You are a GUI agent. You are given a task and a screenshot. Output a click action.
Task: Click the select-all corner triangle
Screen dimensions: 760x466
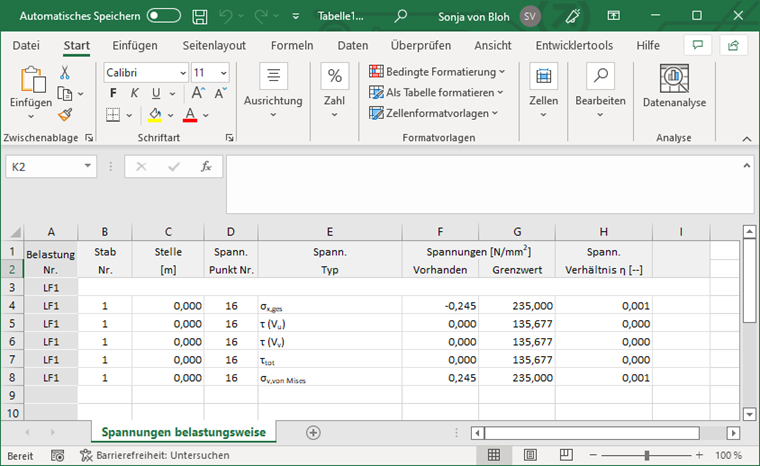(x=15, y=232)
